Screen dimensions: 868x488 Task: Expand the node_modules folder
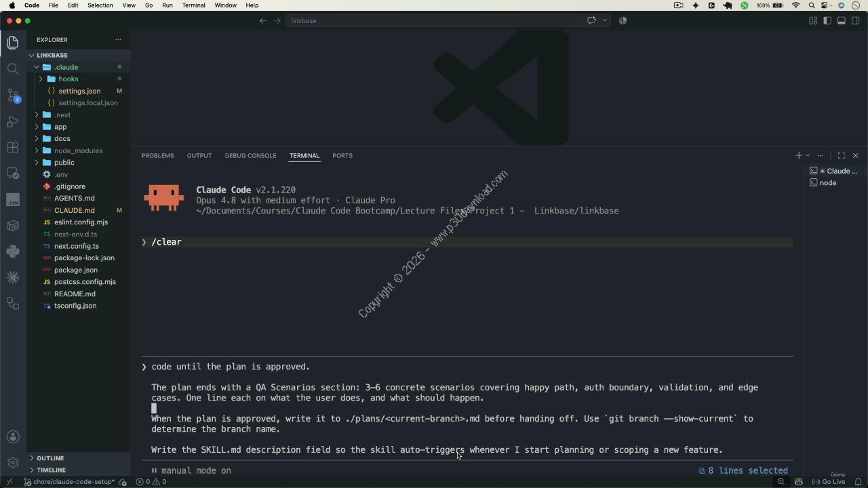79,150
